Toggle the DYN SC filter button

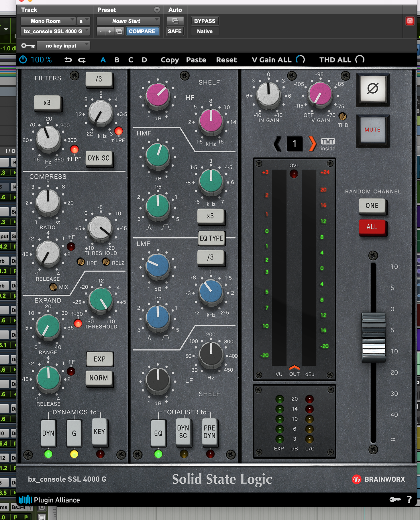click(x=99, y=158)
